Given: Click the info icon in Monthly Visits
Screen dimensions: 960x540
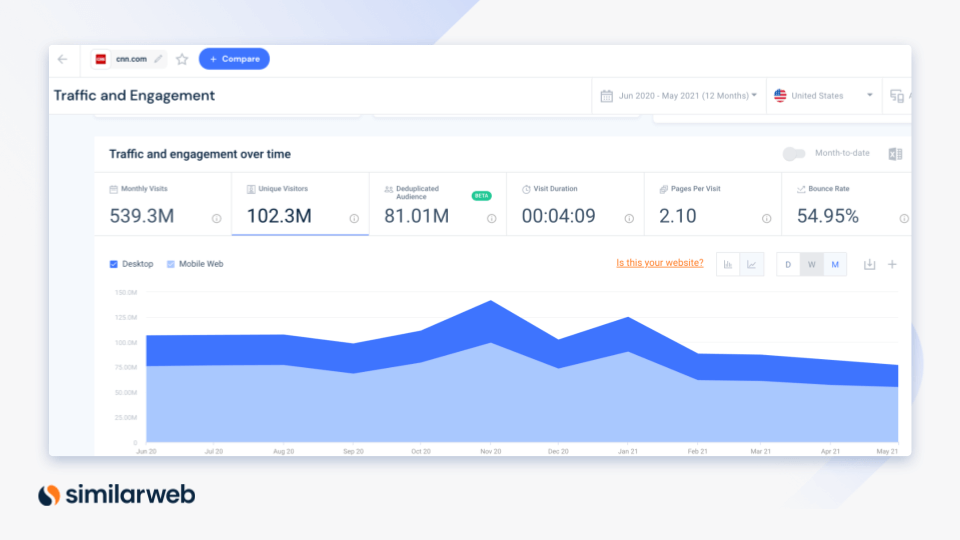Looking at the screenshot, I should pyautogui.click(x=216, y=218).
